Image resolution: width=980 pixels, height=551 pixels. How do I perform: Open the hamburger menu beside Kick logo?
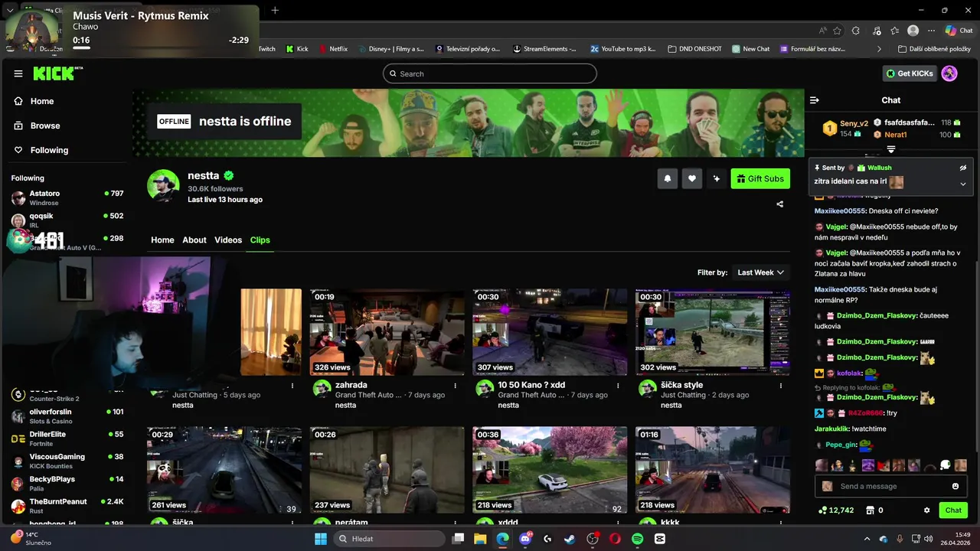point(18,73)
